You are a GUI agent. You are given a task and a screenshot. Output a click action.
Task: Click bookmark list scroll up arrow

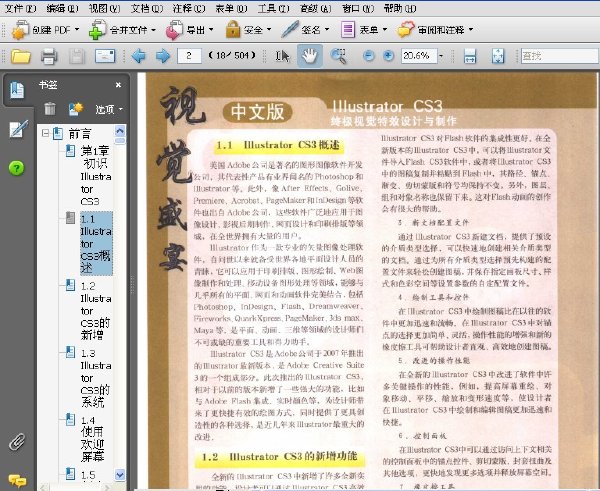pos(120,131)
